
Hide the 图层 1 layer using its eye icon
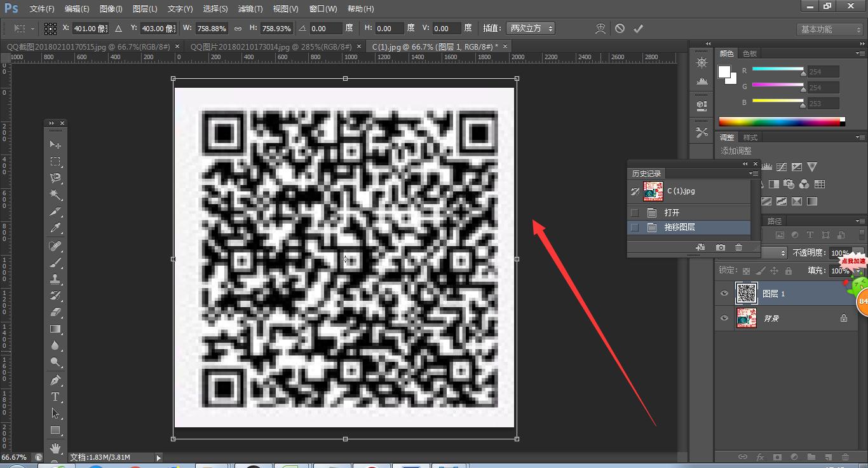coord(724,293)
